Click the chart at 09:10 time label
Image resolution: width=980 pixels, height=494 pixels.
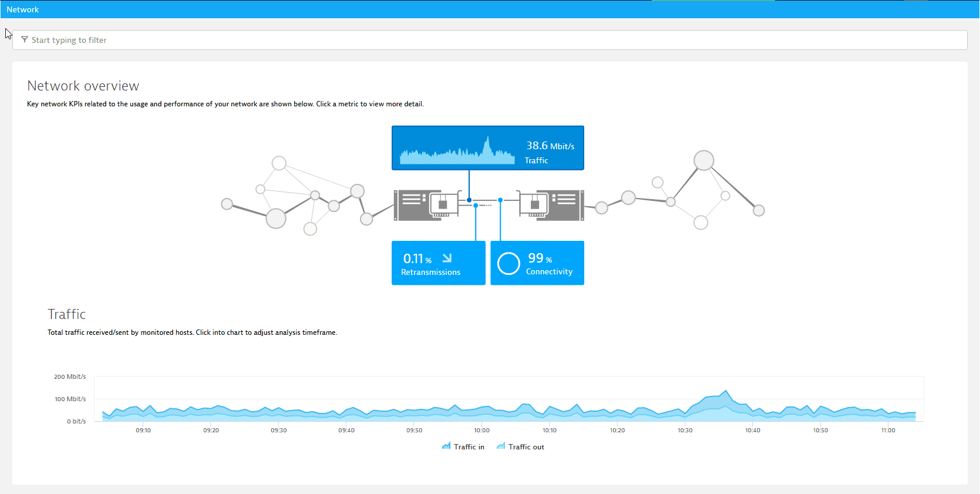143,431
